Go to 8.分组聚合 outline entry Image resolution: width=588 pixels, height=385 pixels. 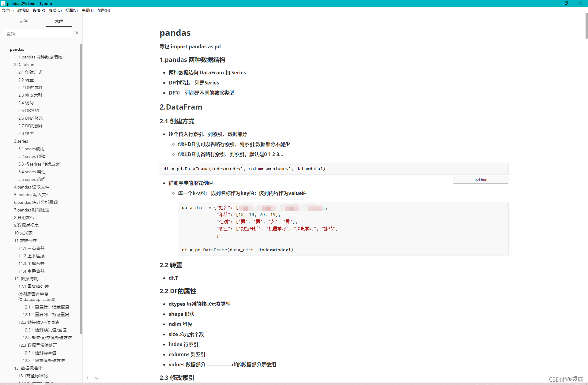(24, 218)
